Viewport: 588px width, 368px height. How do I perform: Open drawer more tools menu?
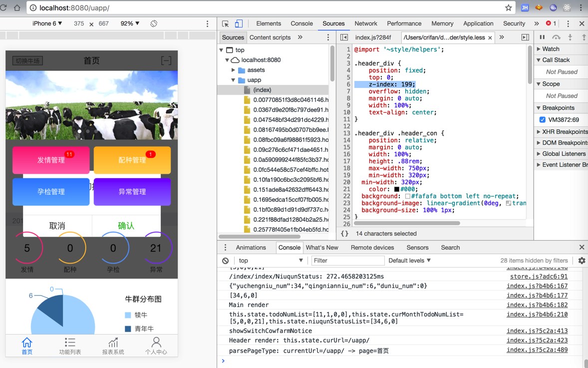pos(225,248)
